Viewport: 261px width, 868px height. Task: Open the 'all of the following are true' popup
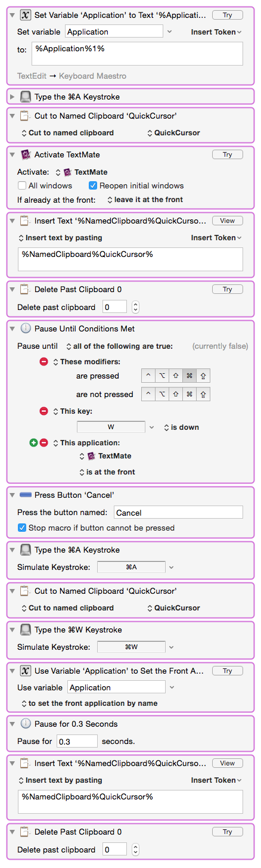pyautogui.click(x=121, y=346)
